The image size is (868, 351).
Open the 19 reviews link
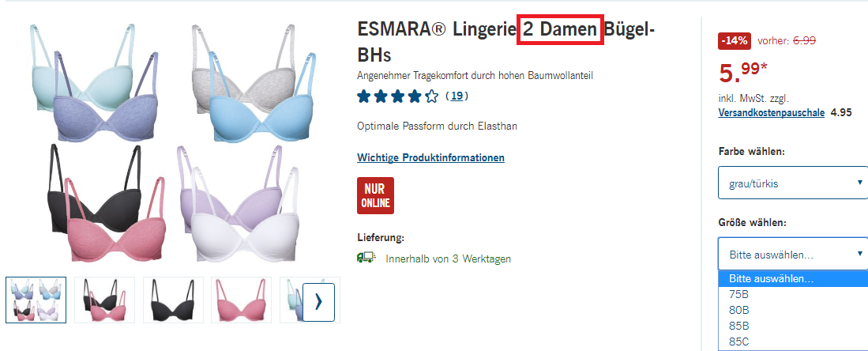coord(457,96)
